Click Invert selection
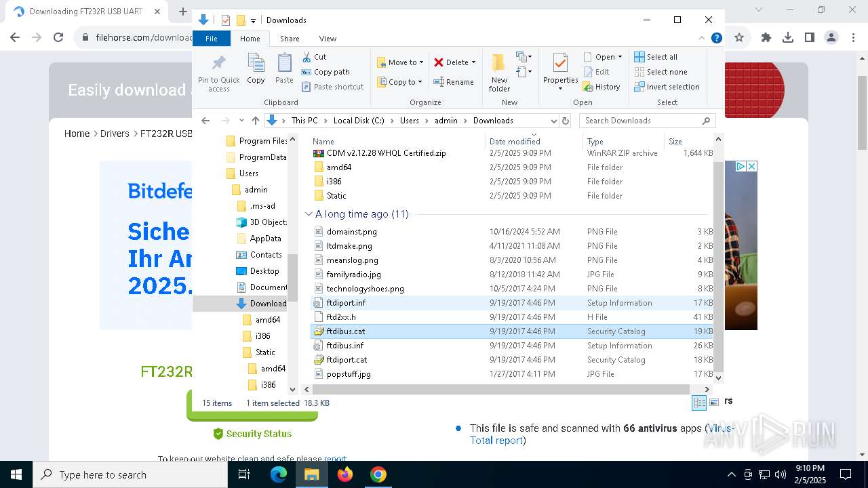 [667, 87]
